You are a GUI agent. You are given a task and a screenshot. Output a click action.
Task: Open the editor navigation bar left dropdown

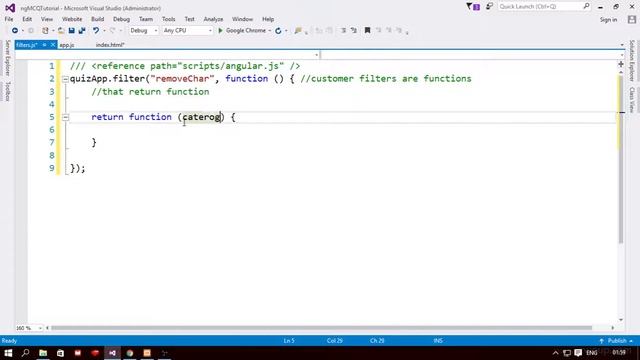coord(317,55)
